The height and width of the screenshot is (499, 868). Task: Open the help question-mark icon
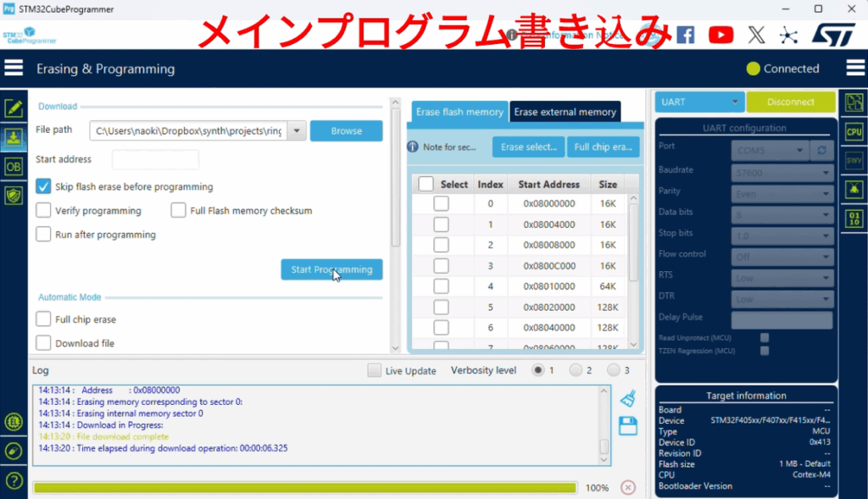coord(14,480)
